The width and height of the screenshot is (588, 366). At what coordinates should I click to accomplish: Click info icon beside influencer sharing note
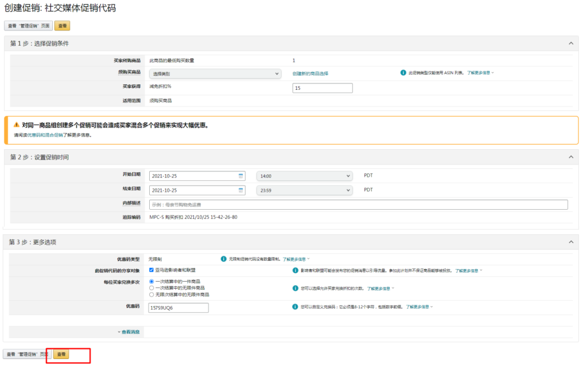click(x=295, y=270)
